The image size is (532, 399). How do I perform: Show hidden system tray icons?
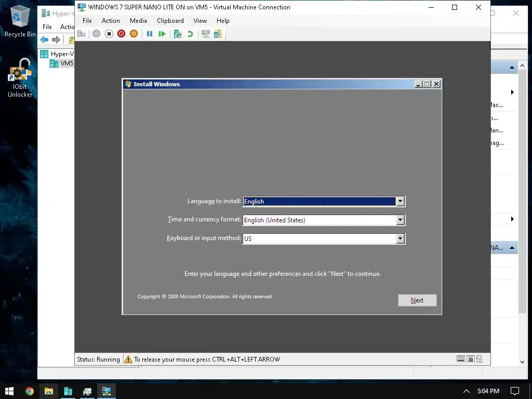pyautogui.click(x=467, y=391)
